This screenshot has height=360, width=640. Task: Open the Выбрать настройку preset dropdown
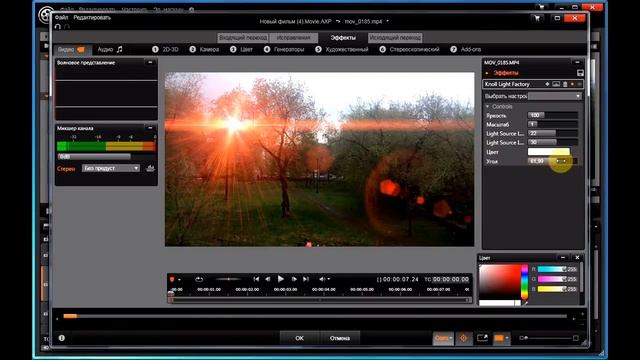point(555,96)
